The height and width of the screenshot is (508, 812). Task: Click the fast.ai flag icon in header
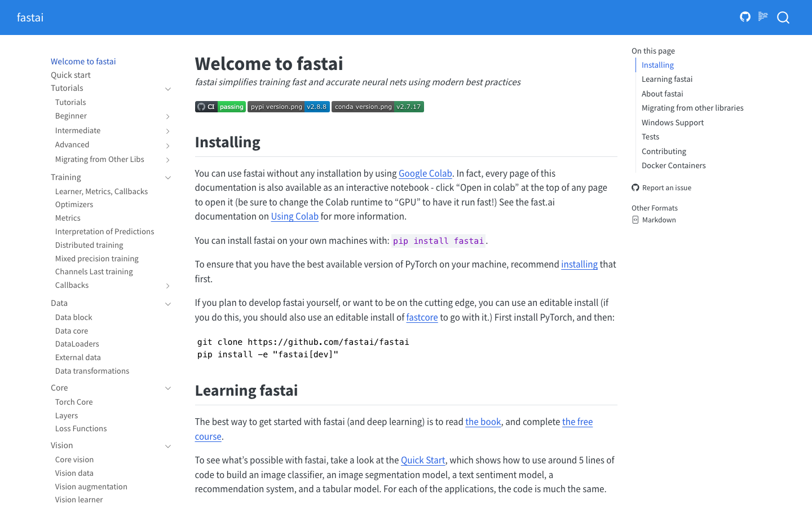(763, 16)
